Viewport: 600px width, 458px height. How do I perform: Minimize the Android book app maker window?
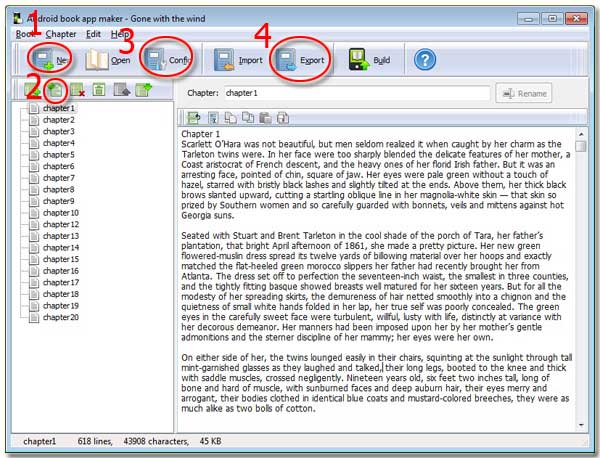coord(528,18)
